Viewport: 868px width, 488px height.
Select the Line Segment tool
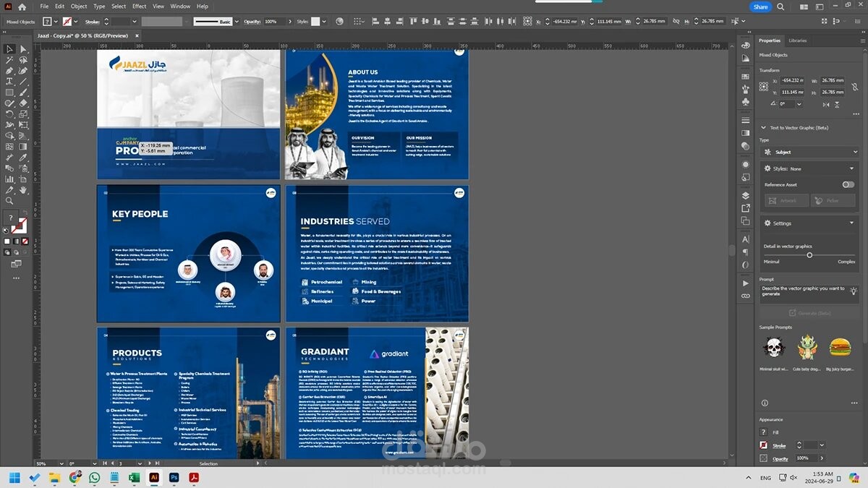click(23, 82)
